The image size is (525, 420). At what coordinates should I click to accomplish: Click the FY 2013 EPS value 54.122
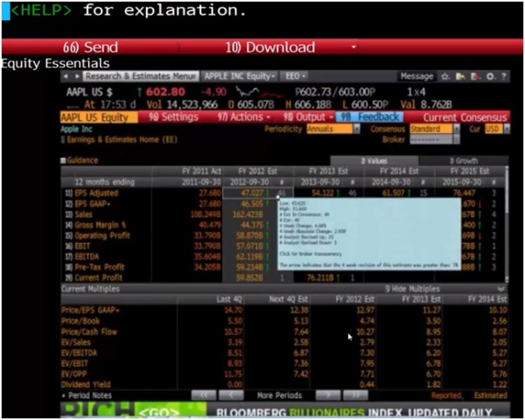(323, 193)
